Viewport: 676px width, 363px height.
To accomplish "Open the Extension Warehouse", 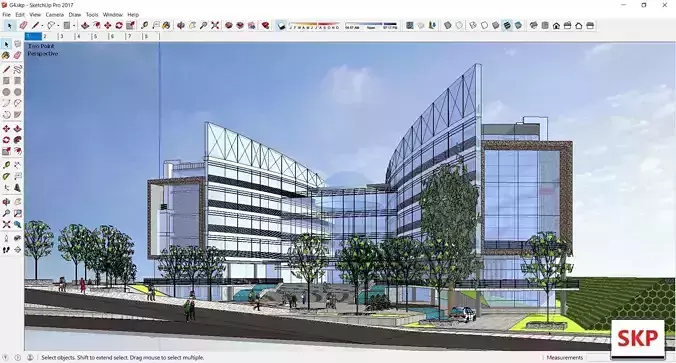I will 240,25.
